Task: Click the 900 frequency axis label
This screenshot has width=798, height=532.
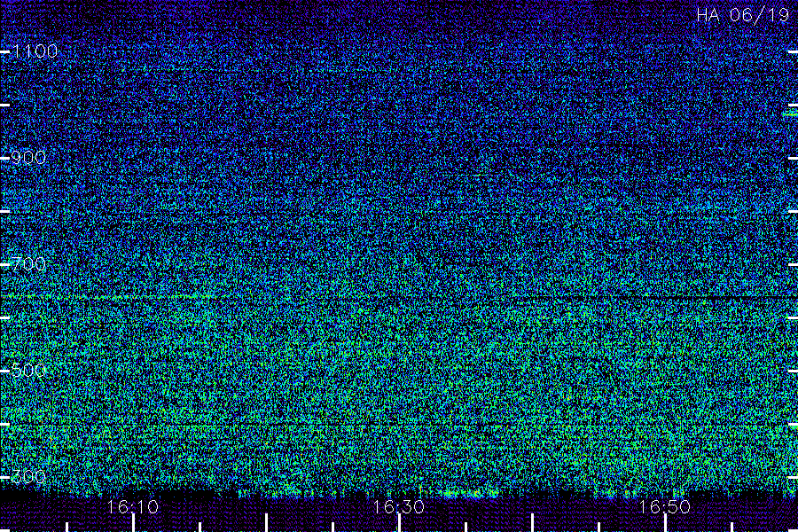Action: pos(28,158)
